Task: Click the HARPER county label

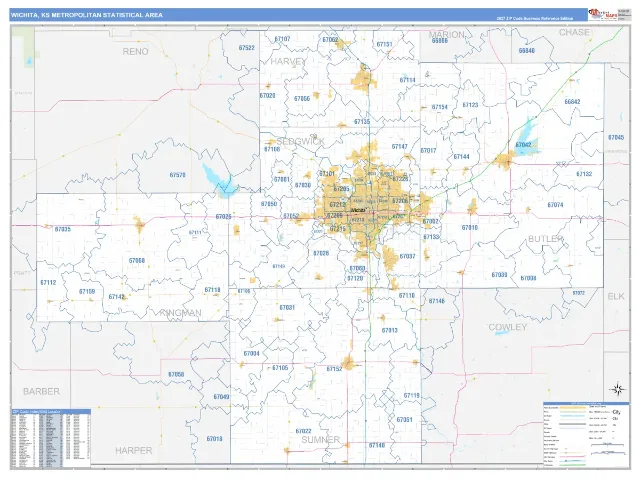Action: click(133, 450)
